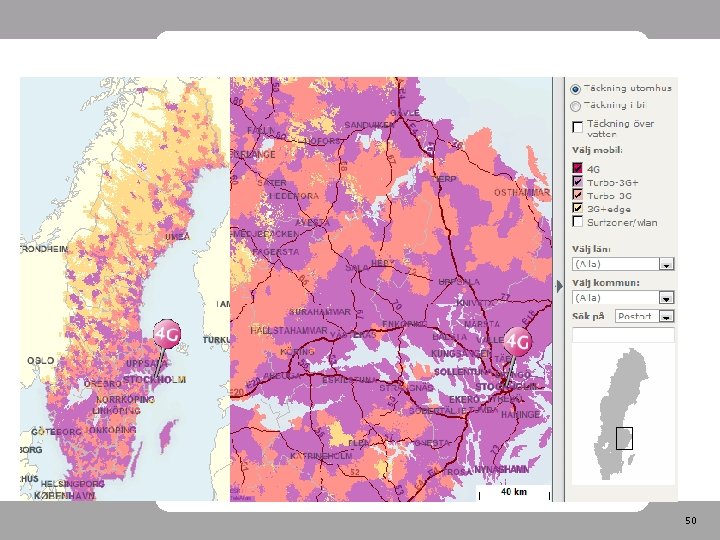Click the ÖSTHAMMAR map label
This screenshot has height=540, width=720.
pyautogui.click(x=522, y=192)
